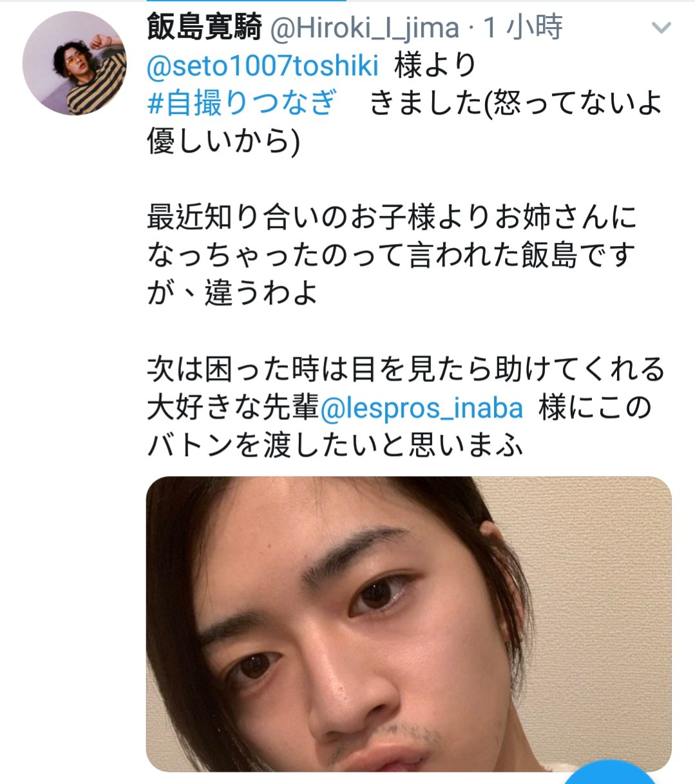
Task: Open the display name 飯島寛騎
Action: pyautogui.click(x=204, y=28)
